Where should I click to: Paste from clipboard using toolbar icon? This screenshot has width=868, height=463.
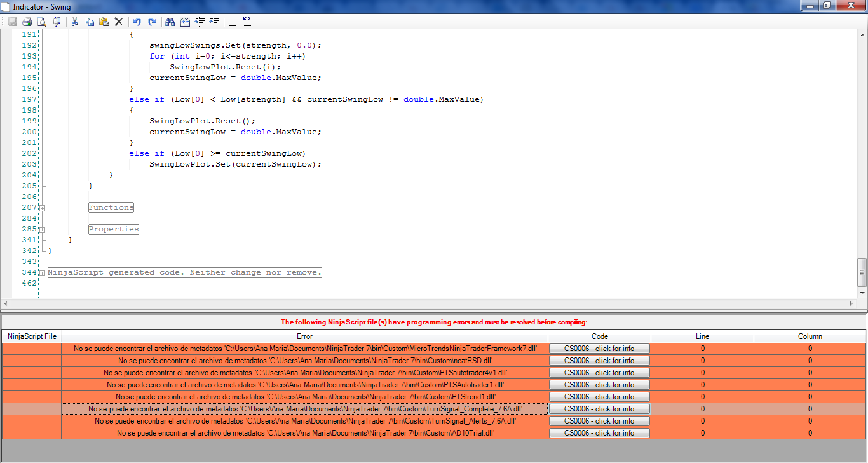pyautogui.click(x=104, y=22)
